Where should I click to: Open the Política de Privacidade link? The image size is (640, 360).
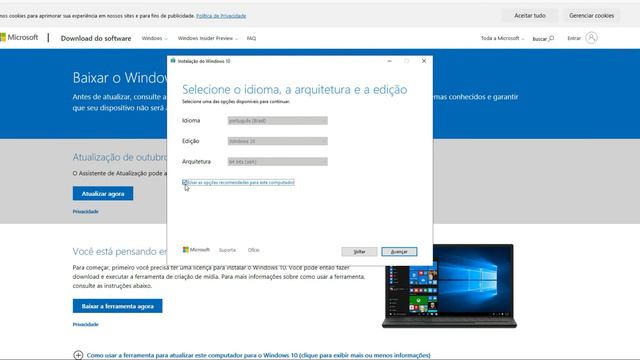pyautogui.click(x=221, y=16)
